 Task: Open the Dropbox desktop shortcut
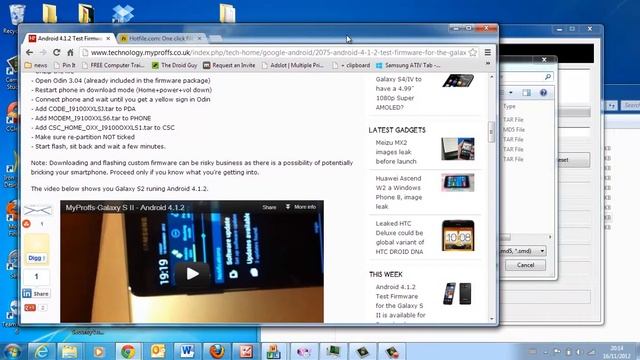click(122, 13)
